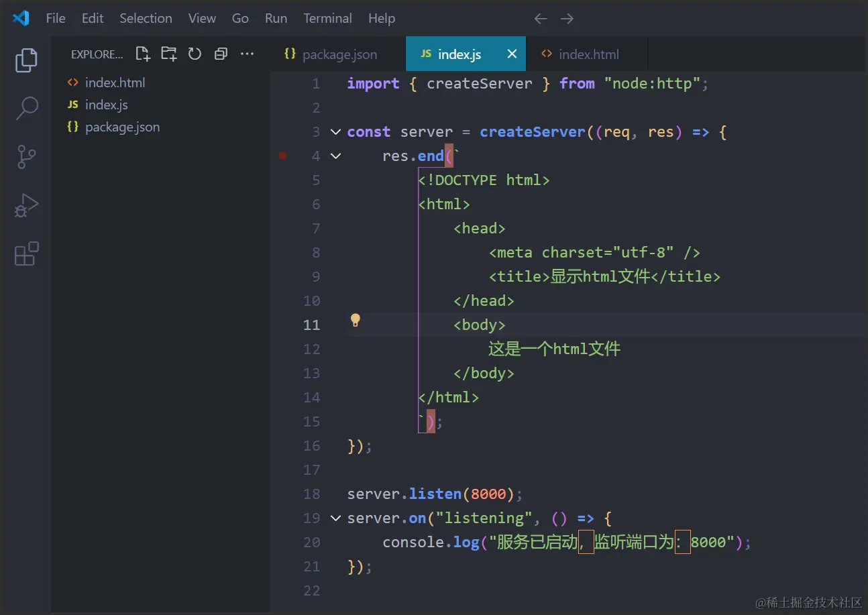Click the braces icon on package.json tab
The width and height of the screenshot is (868, 615).
(290, 54)
